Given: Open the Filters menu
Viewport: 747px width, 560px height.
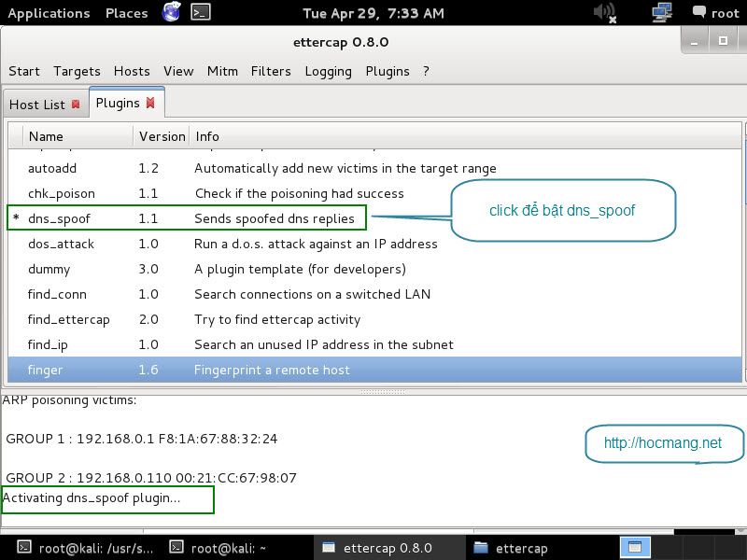Looking at the screenshot, I should click(x=271, y=71).
